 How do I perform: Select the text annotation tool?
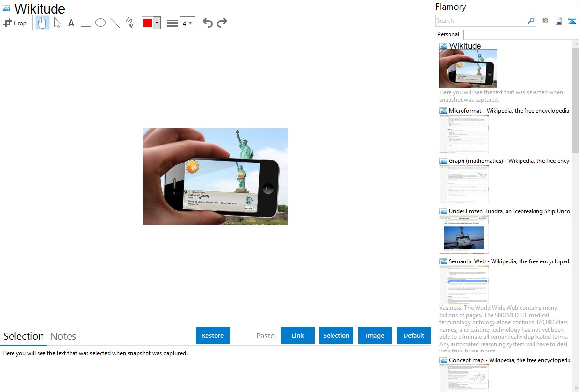pyautogui.click(x=71, y=23)
